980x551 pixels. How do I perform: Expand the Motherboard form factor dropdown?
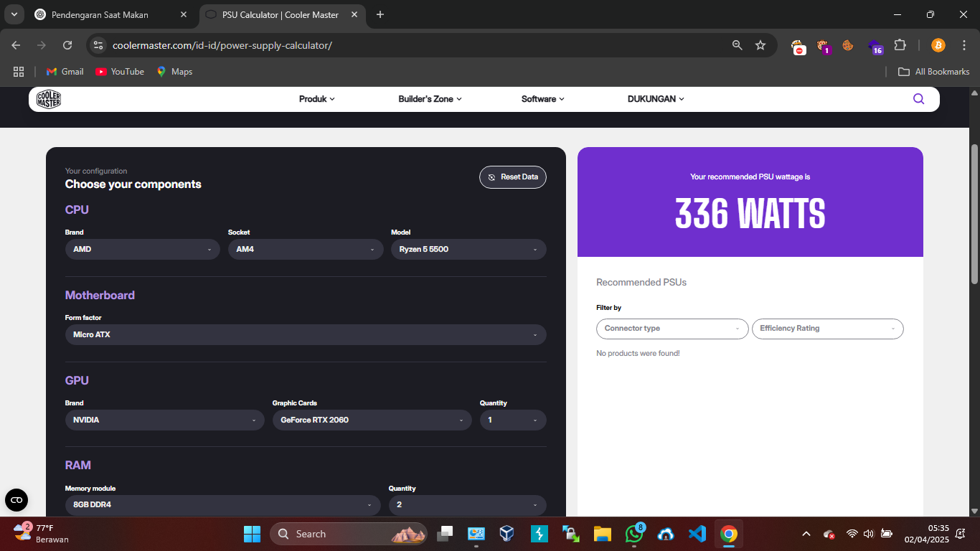click(306, 335)
